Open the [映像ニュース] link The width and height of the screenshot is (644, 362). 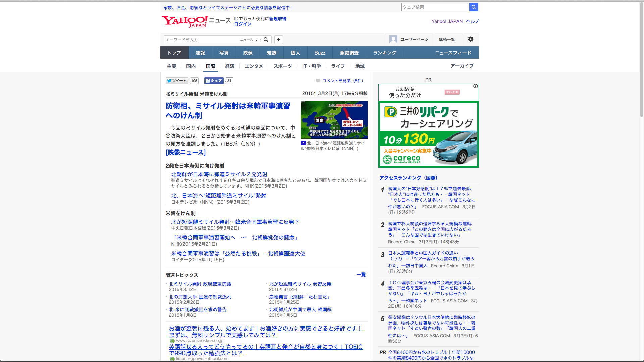click(185, 152)
